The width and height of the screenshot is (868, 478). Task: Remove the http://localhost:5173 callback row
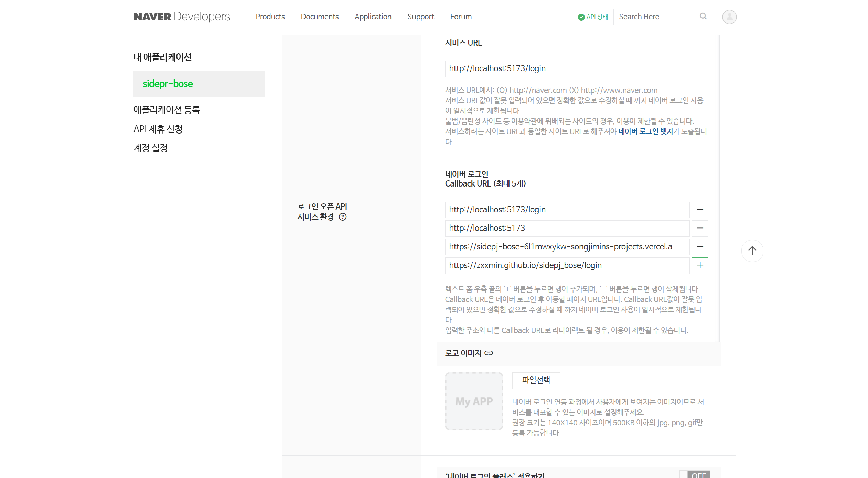[x=700, y=228]
